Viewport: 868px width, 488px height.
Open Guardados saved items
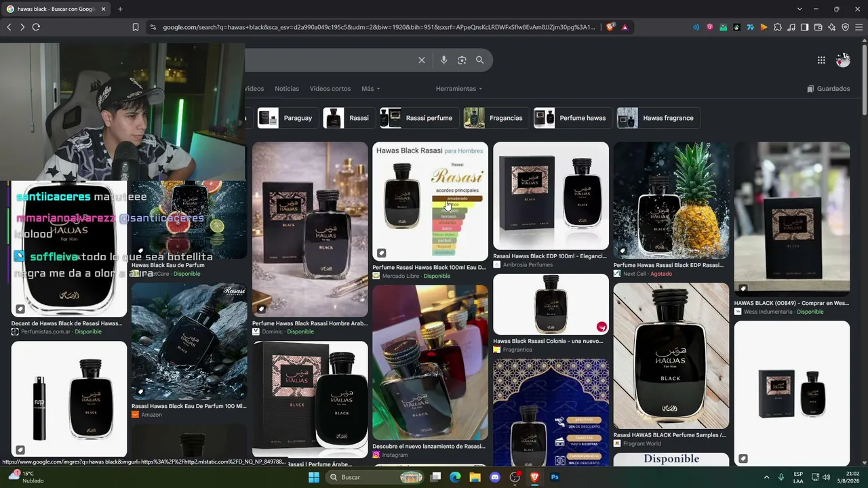pyautogui.click(x=828, y=89)
